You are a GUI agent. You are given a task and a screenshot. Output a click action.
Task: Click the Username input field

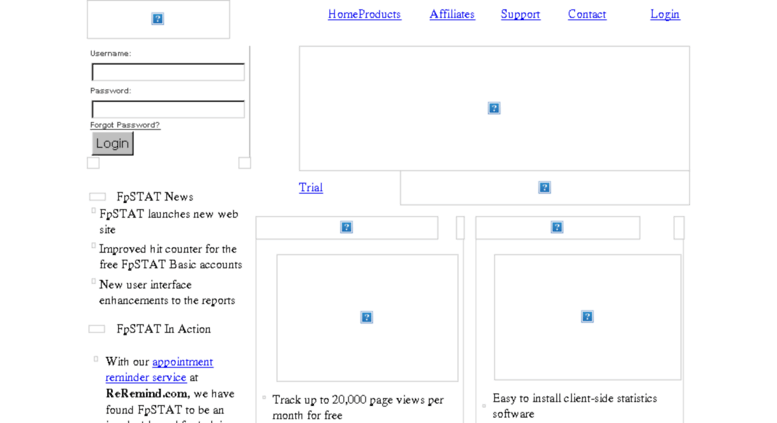click(x=168, y=72)
